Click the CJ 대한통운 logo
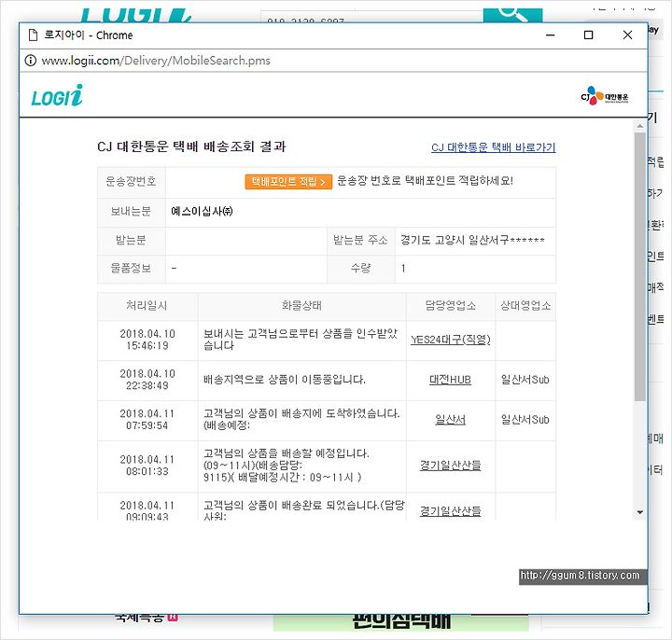This screenshot has width=672, height=640. coord(604,96)
